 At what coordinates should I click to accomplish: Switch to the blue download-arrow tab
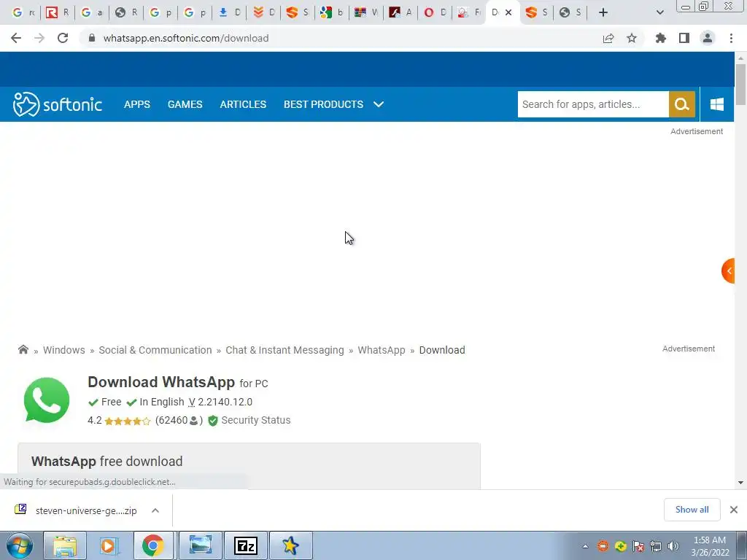[x=228, y=12]
